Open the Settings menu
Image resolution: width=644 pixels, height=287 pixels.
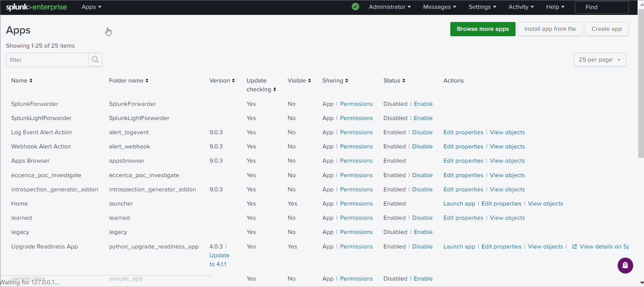[x=482, y=7]
